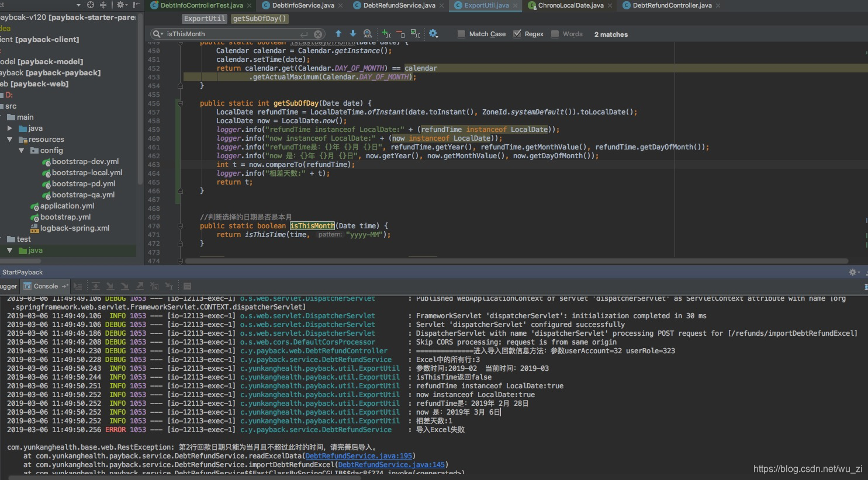Collapse the resources folder

coord(9,140)
